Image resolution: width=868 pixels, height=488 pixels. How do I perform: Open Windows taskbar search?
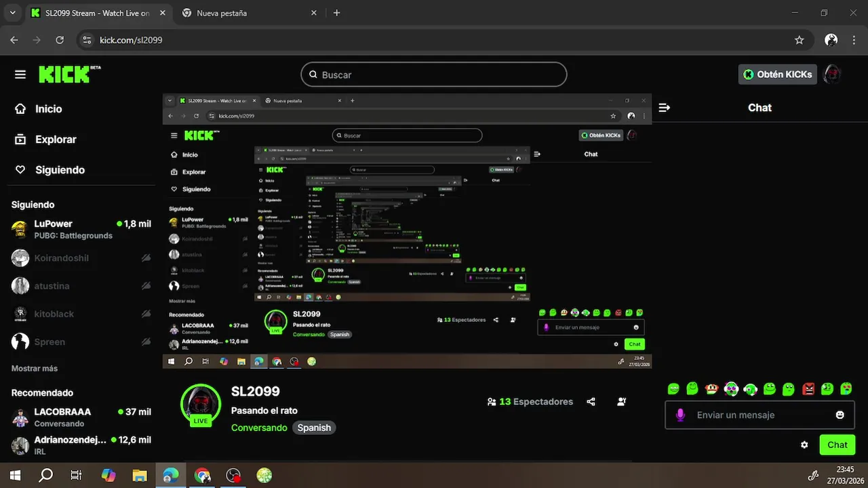pyautogui.click(x=45, y=476)
